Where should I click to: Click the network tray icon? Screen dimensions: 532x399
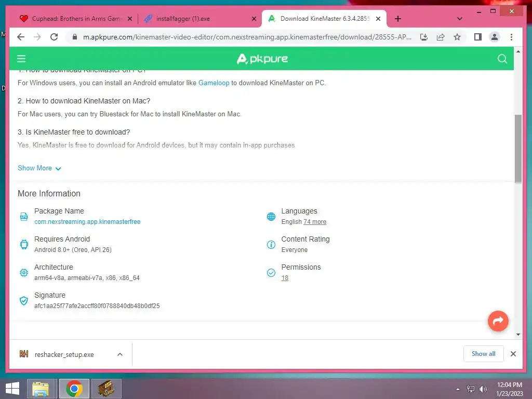471,389
